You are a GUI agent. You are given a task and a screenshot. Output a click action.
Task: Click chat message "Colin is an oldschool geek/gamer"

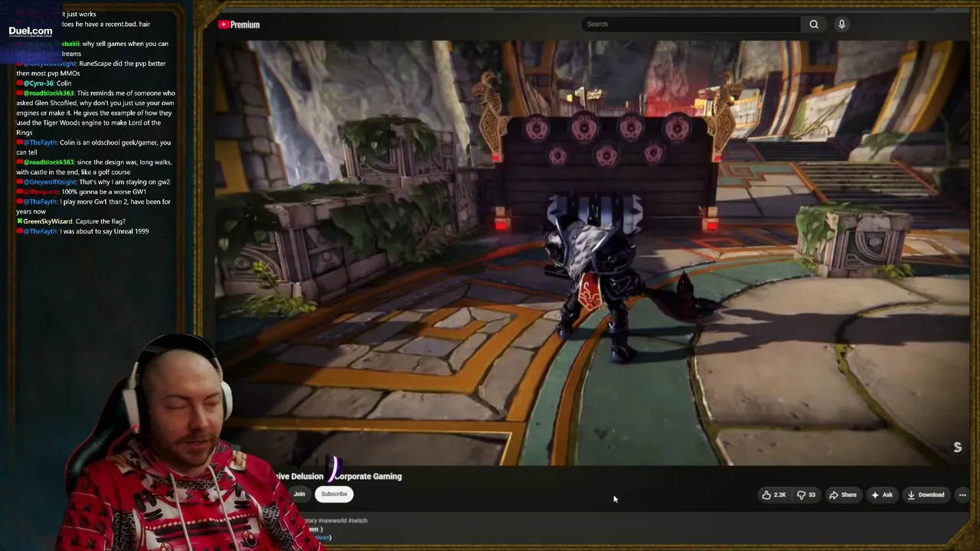click(x=93, y=147)
